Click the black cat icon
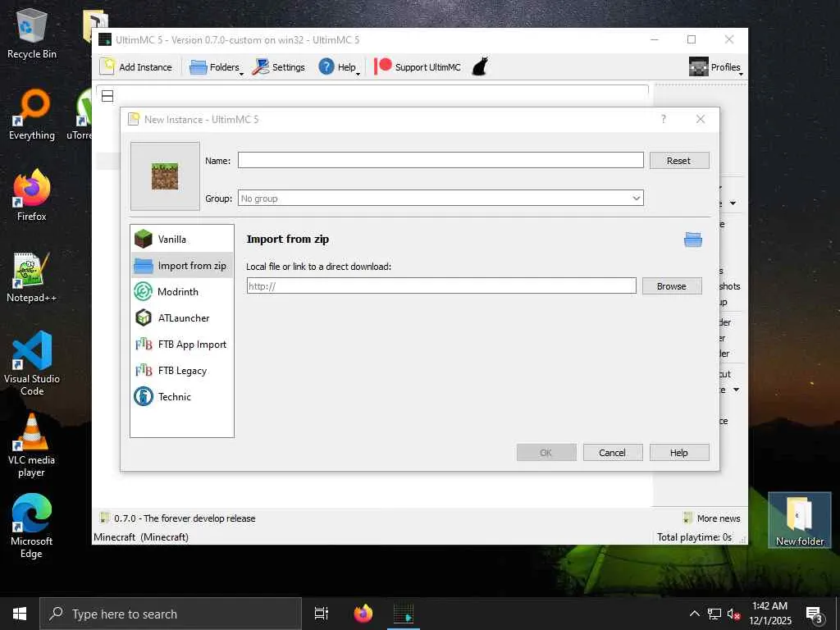Viewport: 840px width, 630px height. pyautogui.click(x=480, y=67)
